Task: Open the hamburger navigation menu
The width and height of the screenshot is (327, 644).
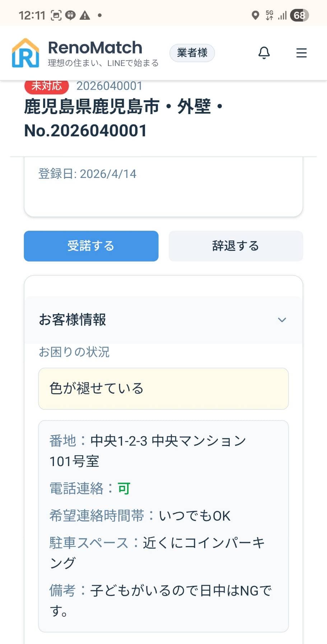Action: pyautogui.click(x=301, y=53)
